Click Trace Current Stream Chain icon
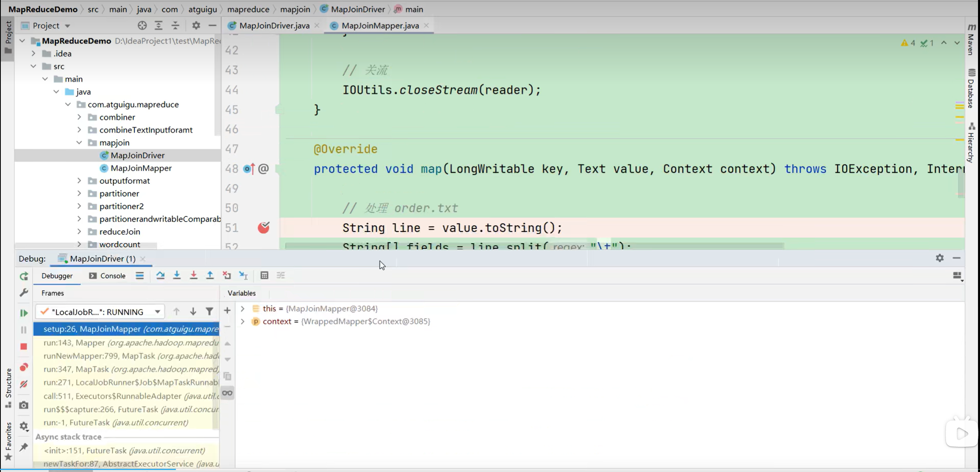 (x=281, y=275)
